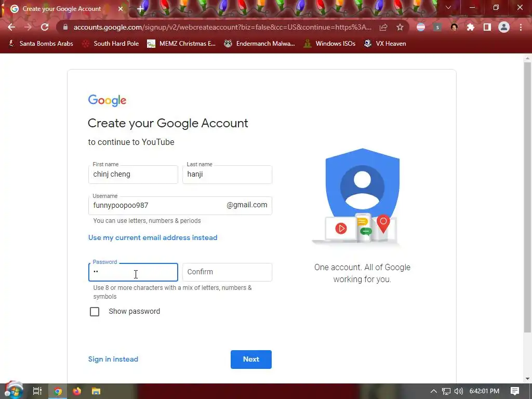Select the Create your Google Account tab

coord(66,9)
